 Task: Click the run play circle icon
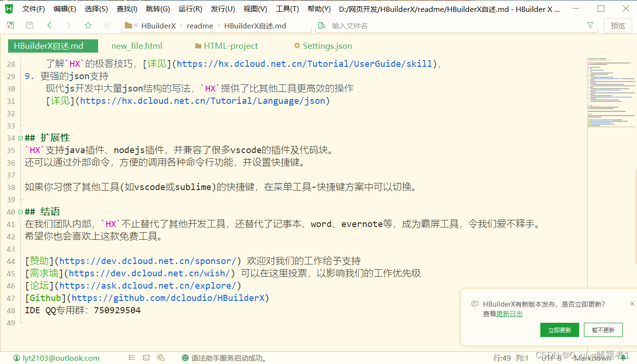tap(108, 26)
